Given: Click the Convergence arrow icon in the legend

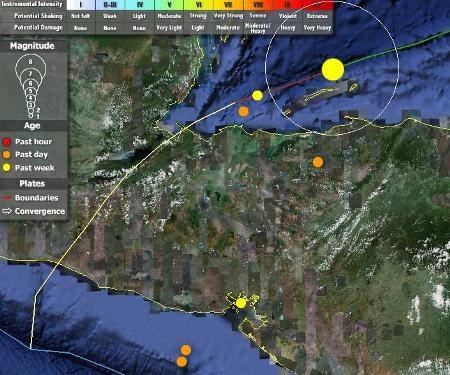Looking at the screenshot, I should coord(7,211).
